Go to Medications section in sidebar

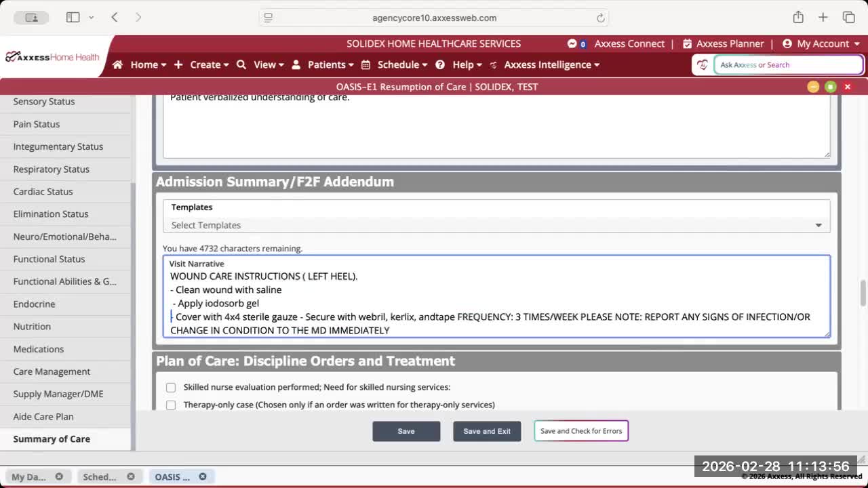click(x=39, y=349)
